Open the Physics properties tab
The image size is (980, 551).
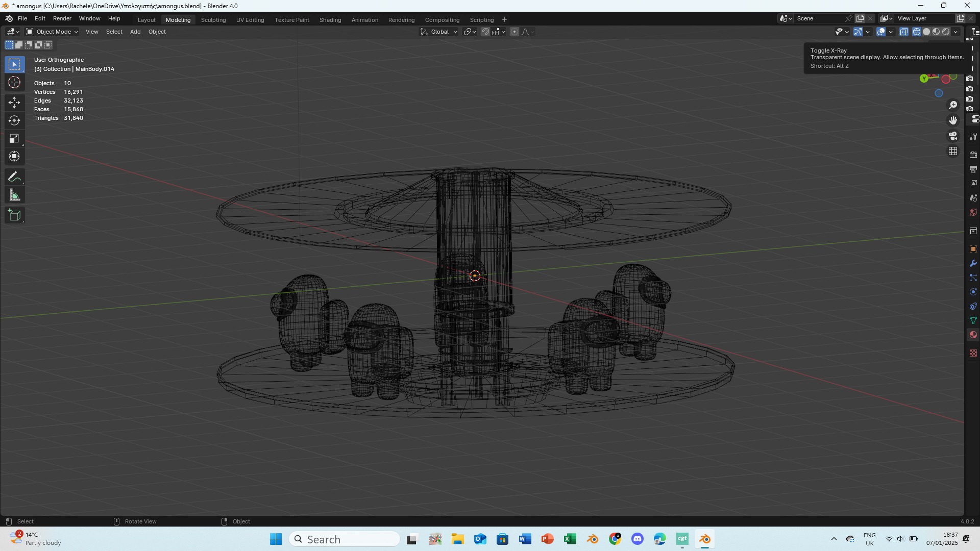973,292
